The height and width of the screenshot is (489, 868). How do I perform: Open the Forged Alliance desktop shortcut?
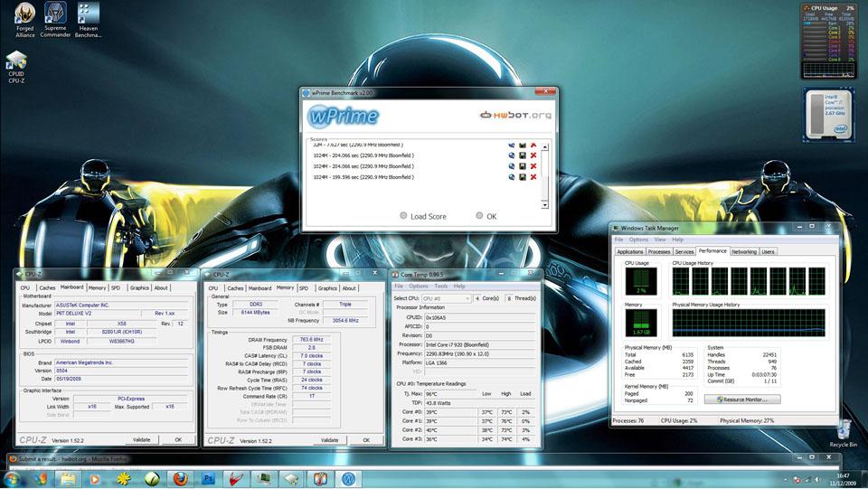point(25,20)
